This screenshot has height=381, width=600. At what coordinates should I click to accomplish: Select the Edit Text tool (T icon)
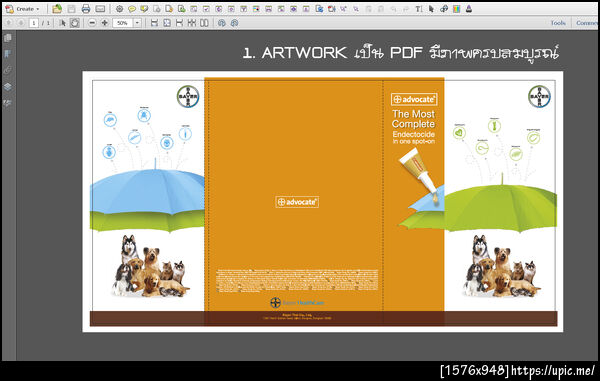[x=419, y=9]
